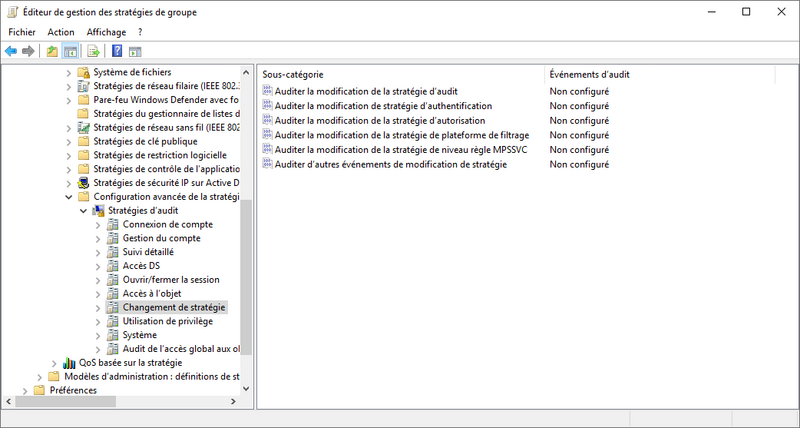Open the Affichage menu
Viewport: 800px width, 428px height.
[106, 32]
